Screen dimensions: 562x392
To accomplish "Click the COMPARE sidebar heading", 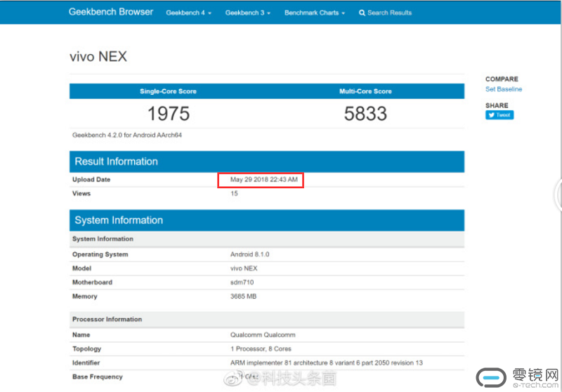I will (502, 79).
